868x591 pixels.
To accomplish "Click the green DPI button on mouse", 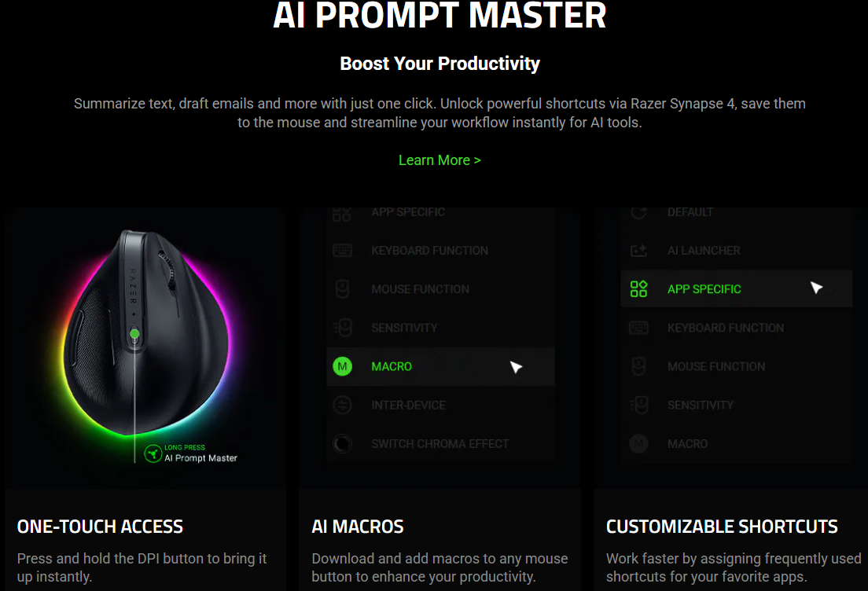I will tap(134, 334).
